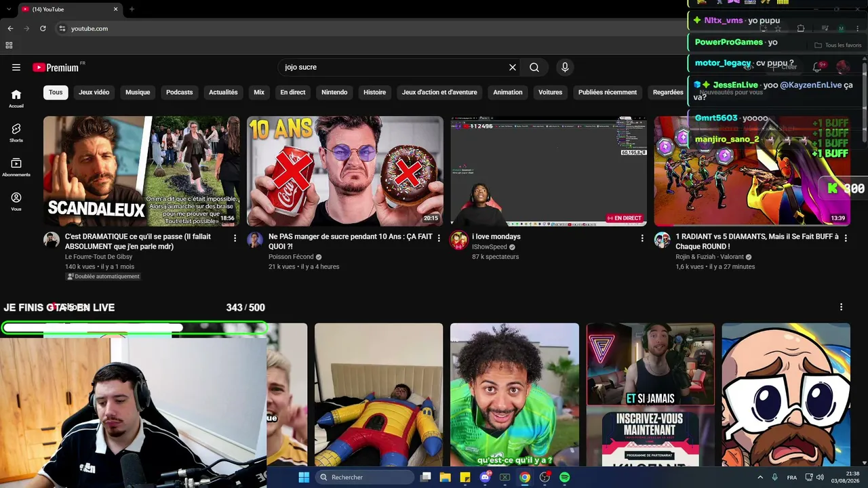Filter by Histoire chip
Screen dimensions: 868x488
[374, 92]
